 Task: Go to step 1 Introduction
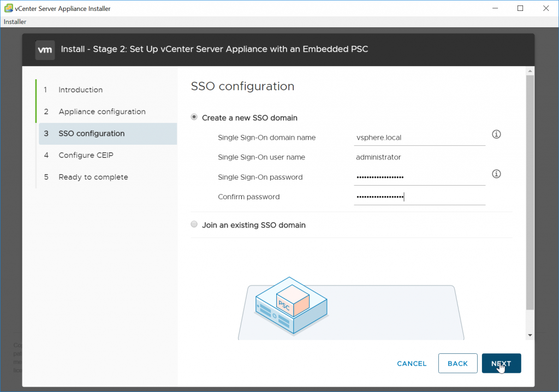click(81, 90)
